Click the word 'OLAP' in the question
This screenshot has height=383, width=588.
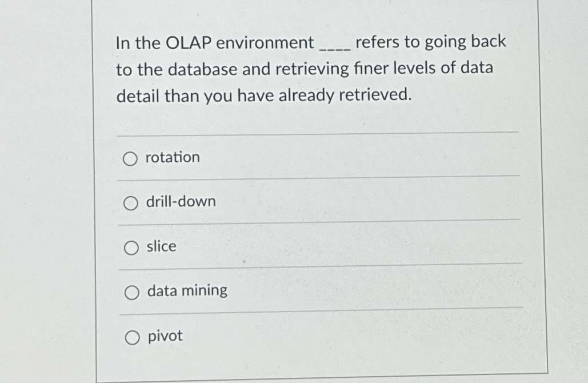coord(189,43)
